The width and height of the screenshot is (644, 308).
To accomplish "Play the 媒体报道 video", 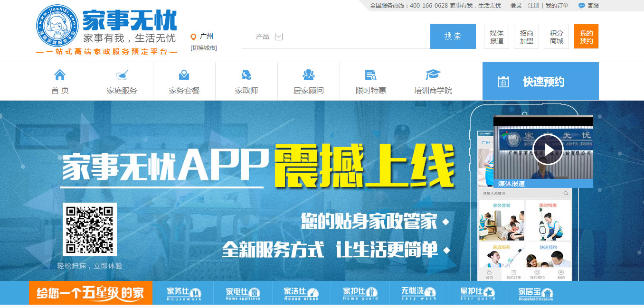I will (x=548, y=149).
